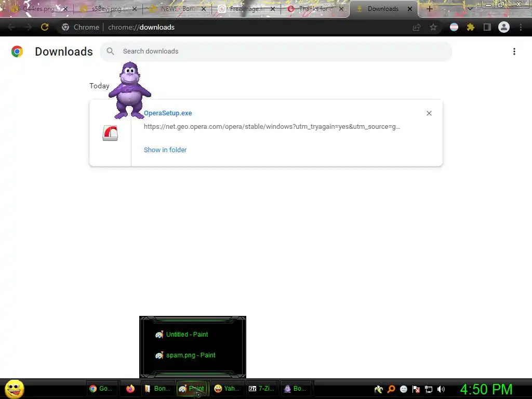Screen dimensions: 532x399
Task: Switch to the Bon... folder taskbar button
Action: [157, 389]
